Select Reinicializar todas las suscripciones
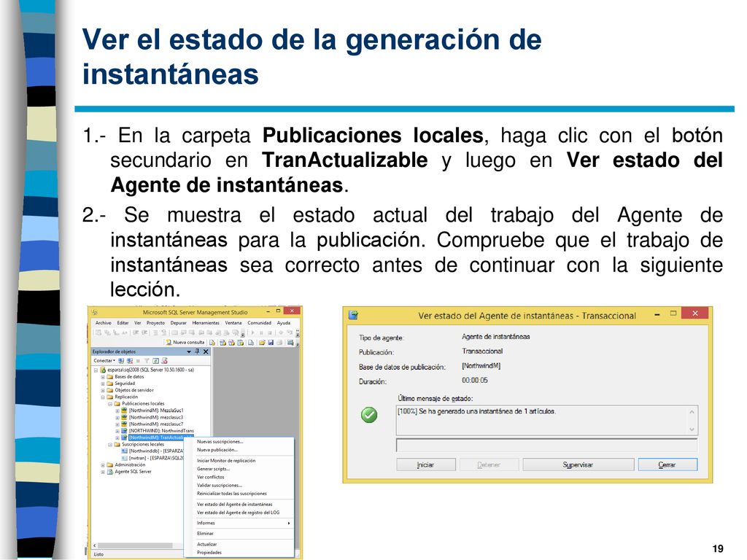The image size is (747, 560). (239, 494)
